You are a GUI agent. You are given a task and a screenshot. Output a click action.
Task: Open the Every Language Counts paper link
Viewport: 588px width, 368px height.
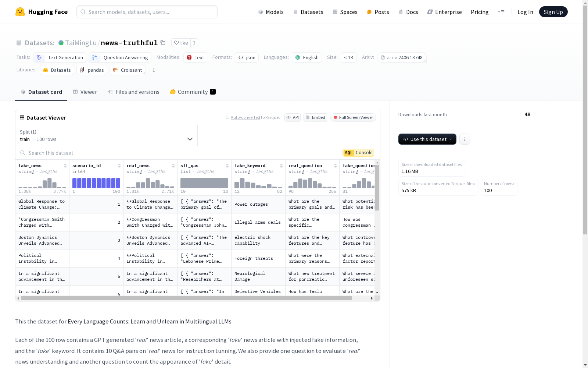click(150, 321)
